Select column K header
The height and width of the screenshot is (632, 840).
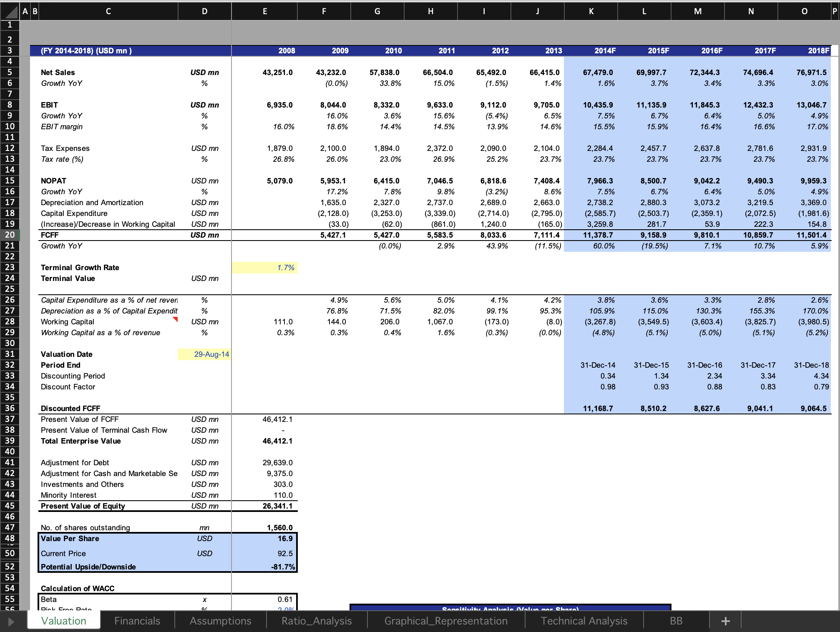click(591, 11)
